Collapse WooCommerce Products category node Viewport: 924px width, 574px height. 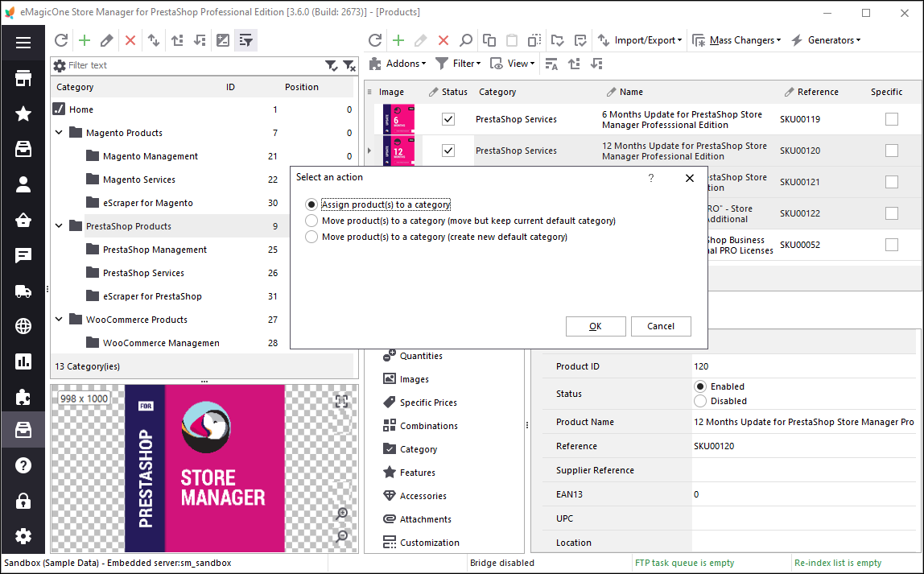(59, 320)
